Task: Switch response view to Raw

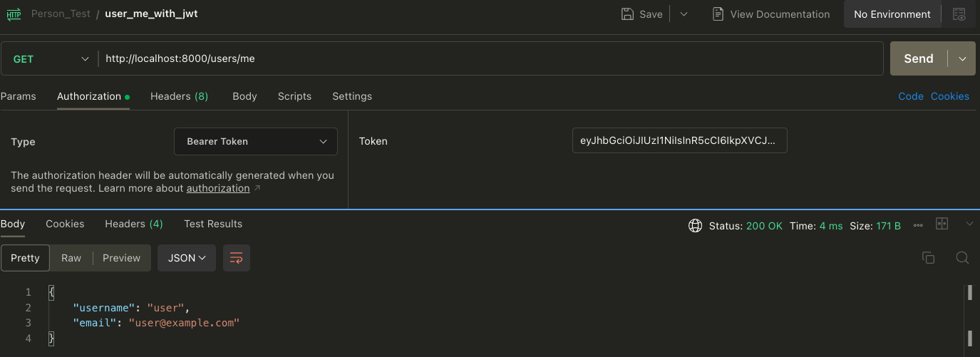Action: click(x=71, y=258)
